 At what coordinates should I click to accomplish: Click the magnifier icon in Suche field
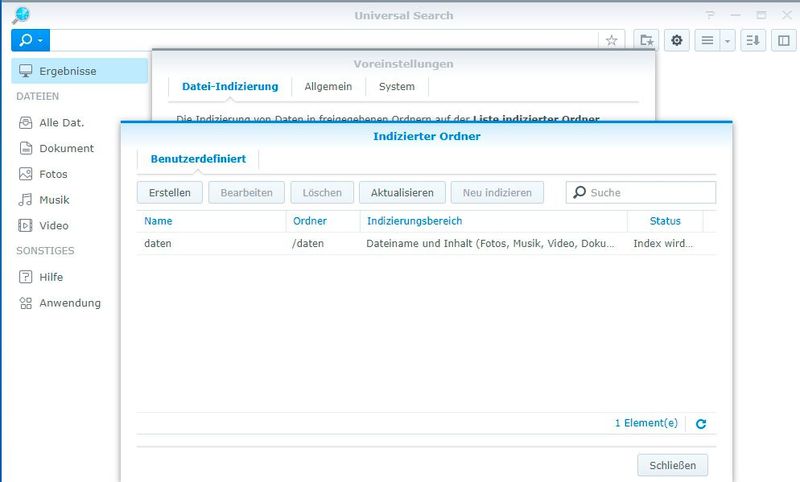579,192
